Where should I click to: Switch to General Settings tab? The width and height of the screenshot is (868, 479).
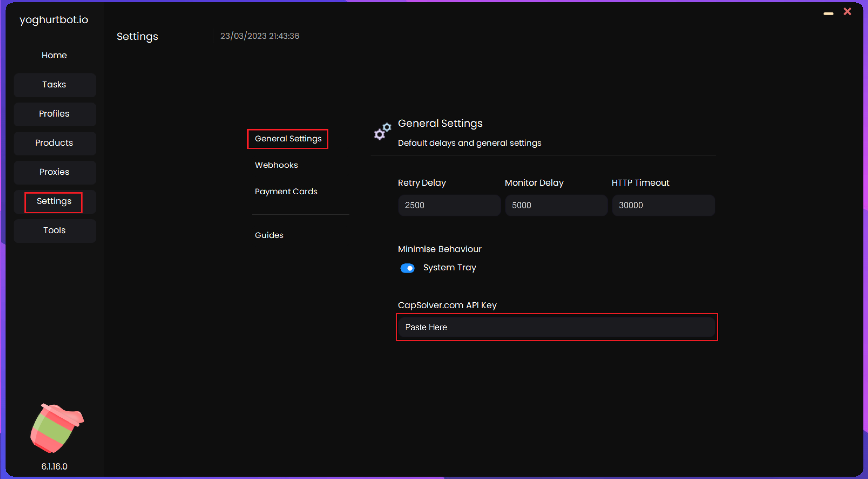point(288,139)
